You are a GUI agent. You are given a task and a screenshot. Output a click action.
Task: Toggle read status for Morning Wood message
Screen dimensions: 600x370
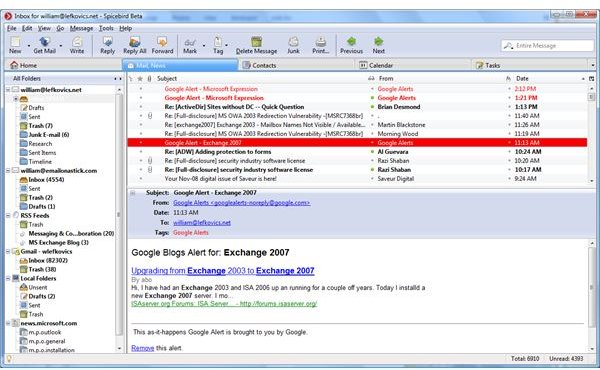pos(372,134)
